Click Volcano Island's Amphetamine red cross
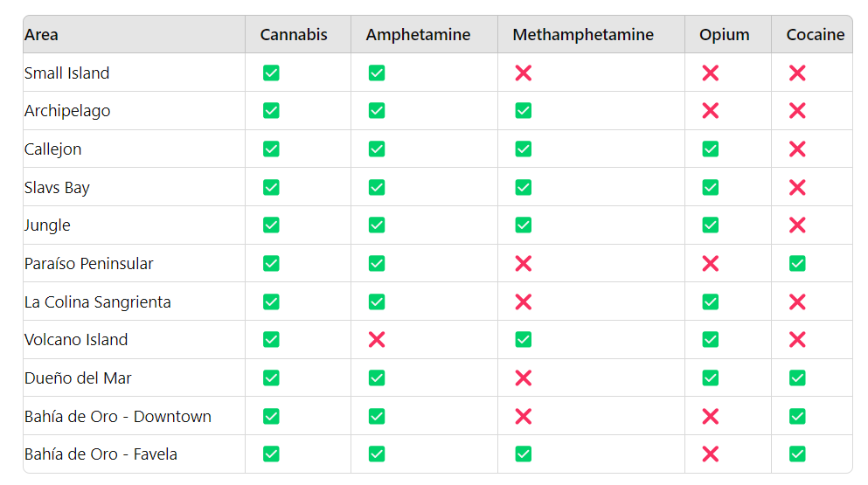Viewport: 868px width, 485px height. point(376,340)
